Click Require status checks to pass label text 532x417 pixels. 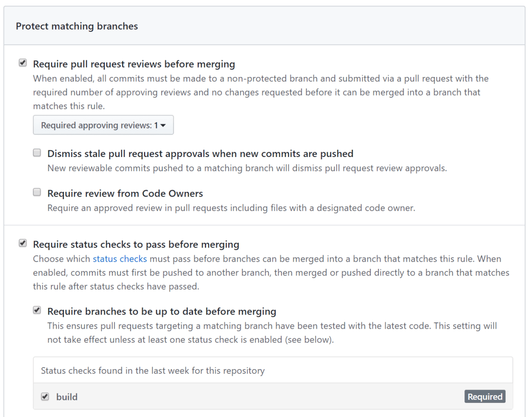click(x=136, y=244)
